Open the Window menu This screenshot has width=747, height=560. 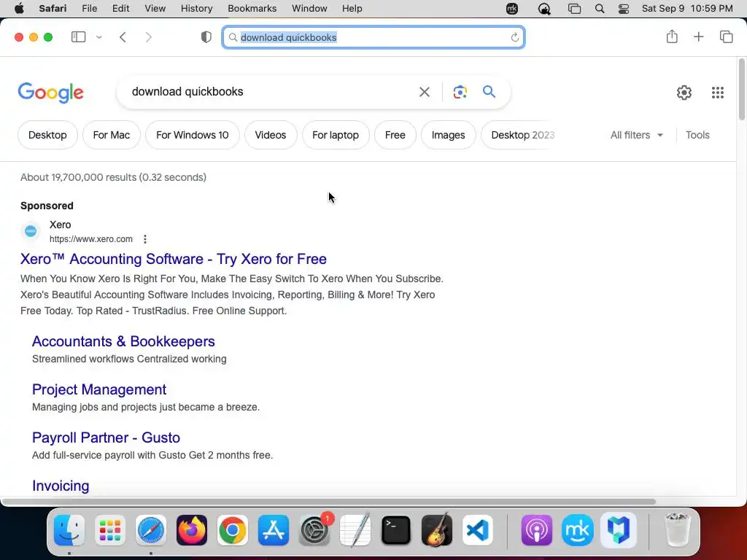309,9
